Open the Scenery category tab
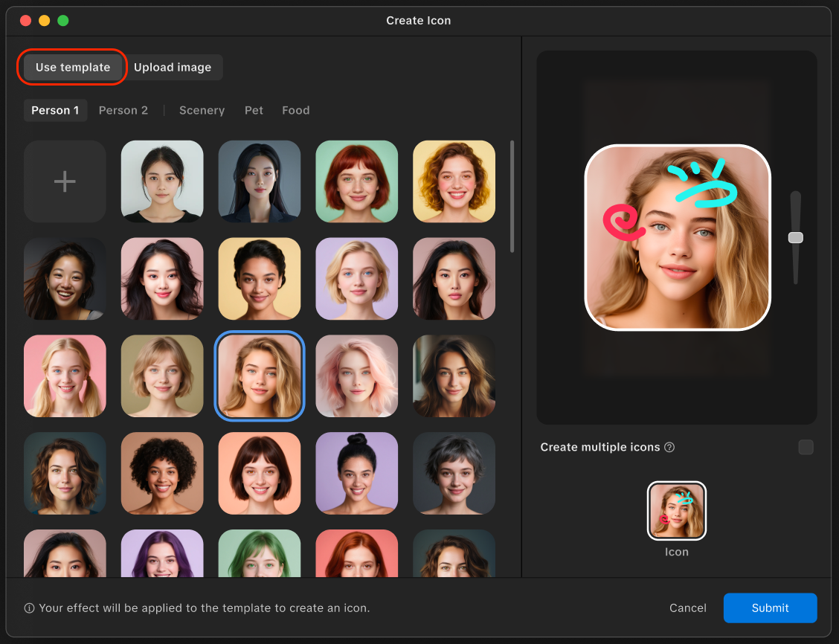Image resolution: width=839 pixels, height=644 pixels. pos(202,110)
